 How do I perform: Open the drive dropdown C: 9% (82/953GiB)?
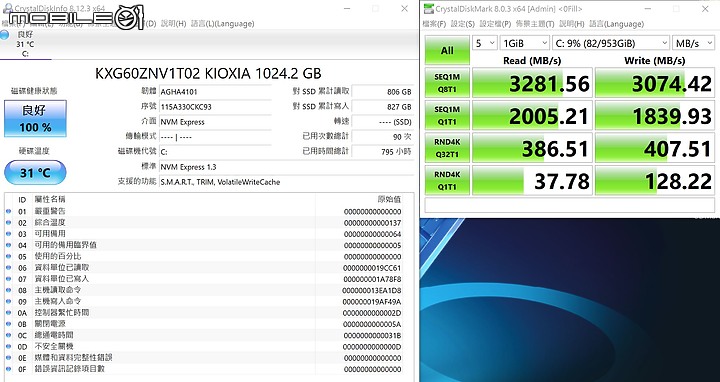[611, 43]
